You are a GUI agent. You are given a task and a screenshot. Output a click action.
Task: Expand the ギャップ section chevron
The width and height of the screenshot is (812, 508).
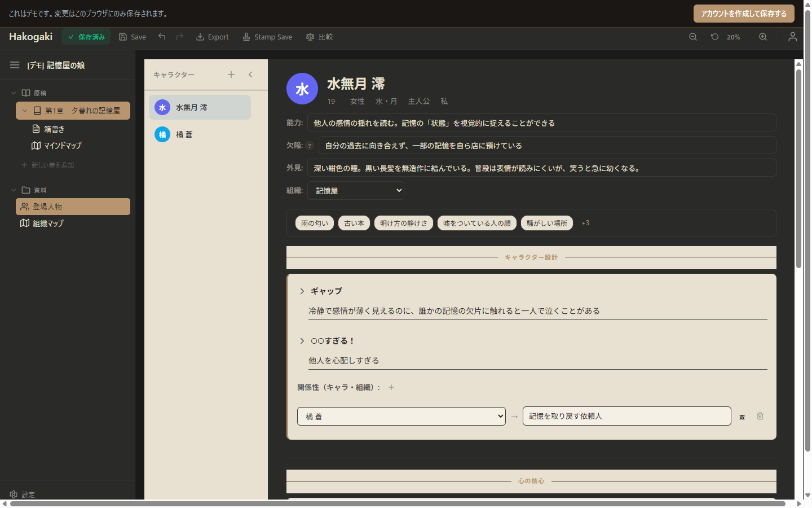302,291
